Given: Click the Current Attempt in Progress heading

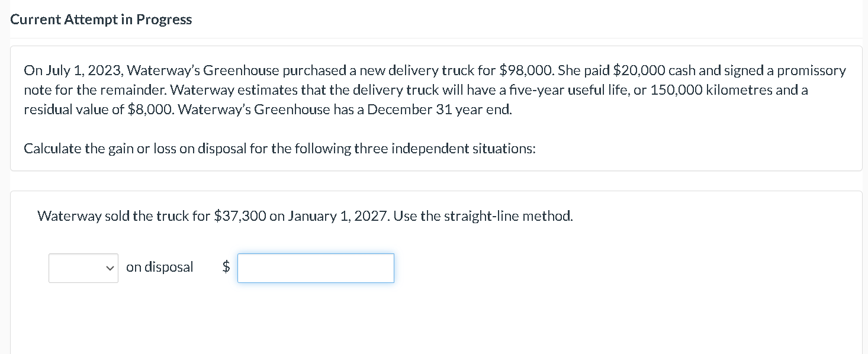Looking at the screenshot, I should point(101,19).
